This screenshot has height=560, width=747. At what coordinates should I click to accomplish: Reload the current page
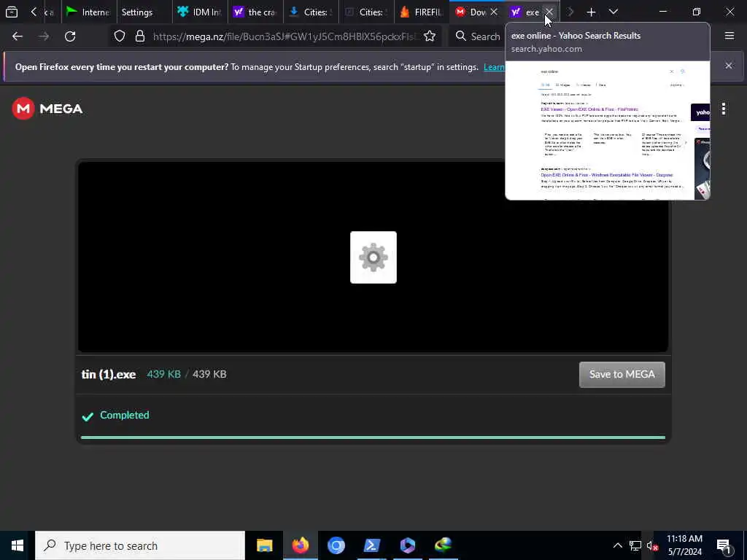70,36
